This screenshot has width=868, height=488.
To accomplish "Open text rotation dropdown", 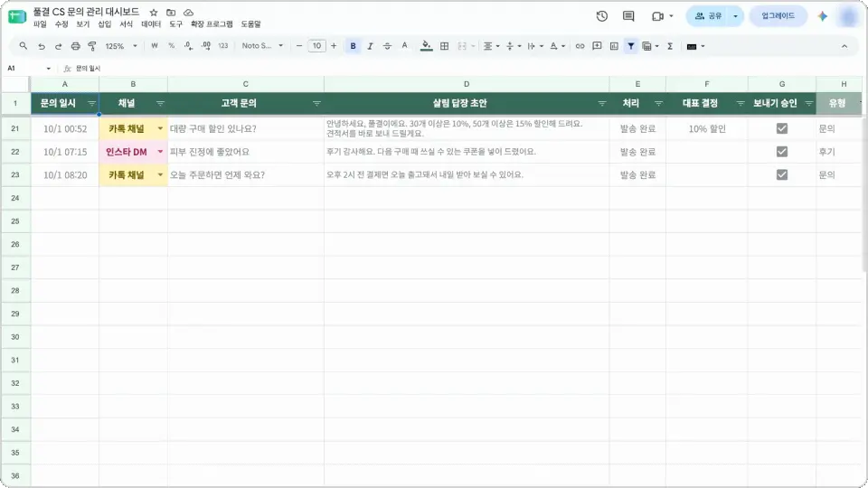I will tap(557, 46).
